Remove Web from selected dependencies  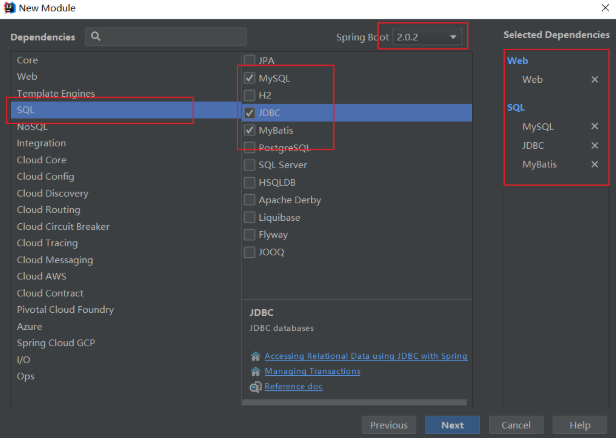pos(594,80)
